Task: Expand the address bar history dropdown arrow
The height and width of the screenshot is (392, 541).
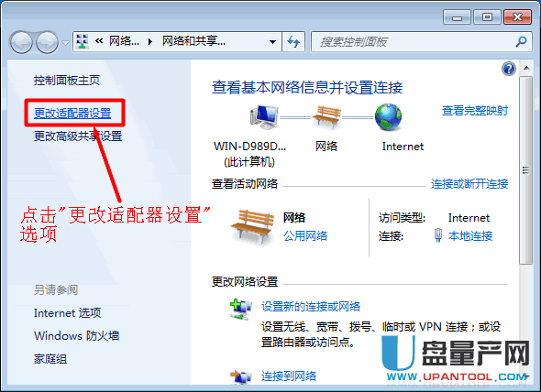Action: coord(272,42)
